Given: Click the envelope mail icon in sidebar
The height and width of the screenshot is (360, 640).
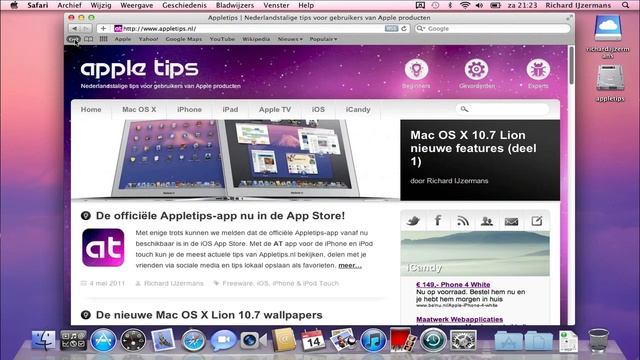Looking at the screenshot, I should pos(511,222).
